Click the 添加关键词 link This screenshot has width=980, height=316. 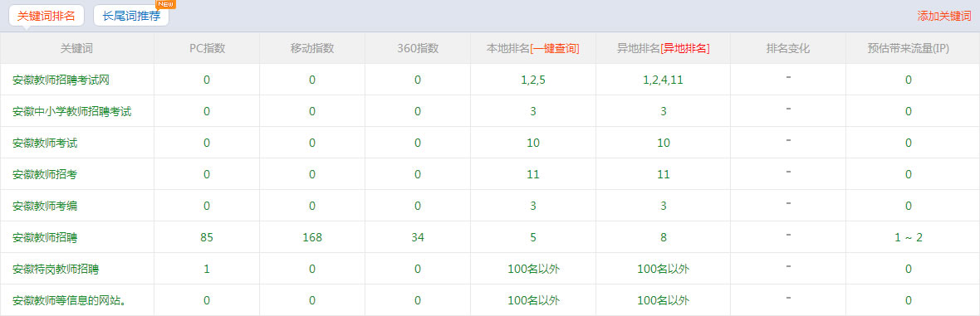(x=943, y=17)
